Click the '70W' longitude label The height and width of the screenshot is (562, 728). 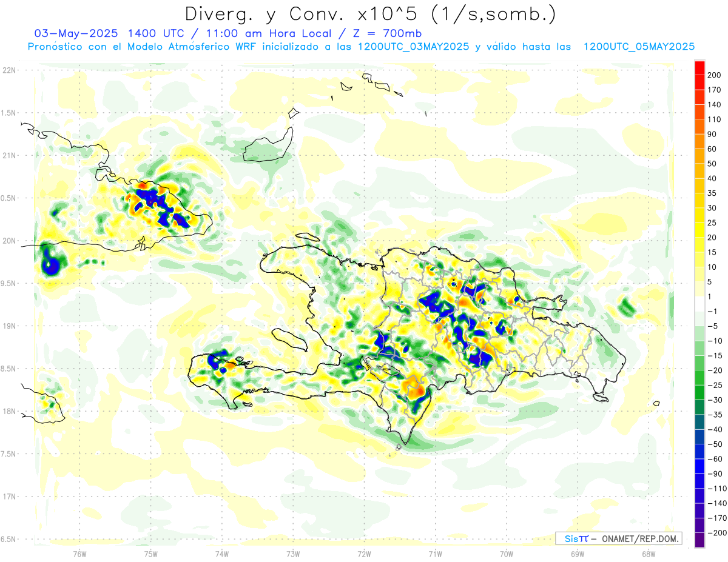[x=507, y=554]
